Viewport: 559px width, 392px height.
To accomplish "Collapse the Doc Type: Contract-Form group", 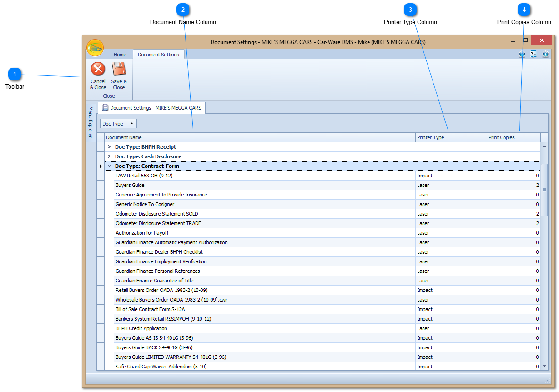I will (x=109, y=166).
